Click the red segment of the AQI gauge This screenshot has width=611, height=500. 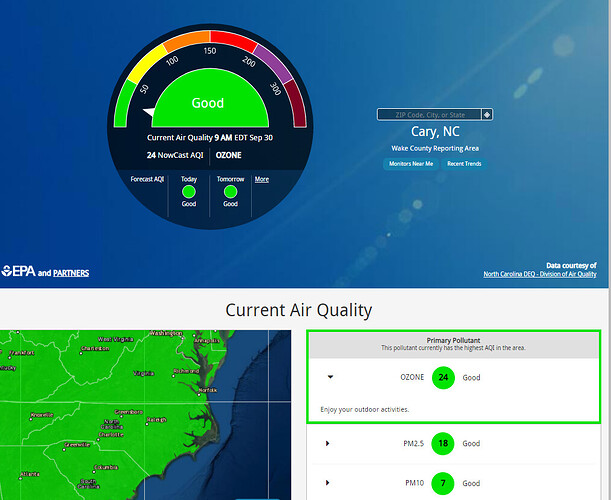[x=234, y=40]
